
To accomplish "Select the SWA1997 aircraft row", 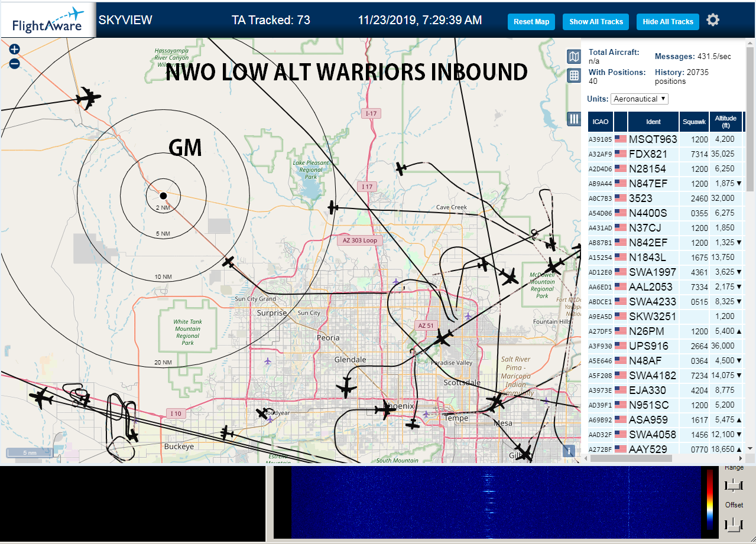I will pyautogui.click(x=666, y=272).
